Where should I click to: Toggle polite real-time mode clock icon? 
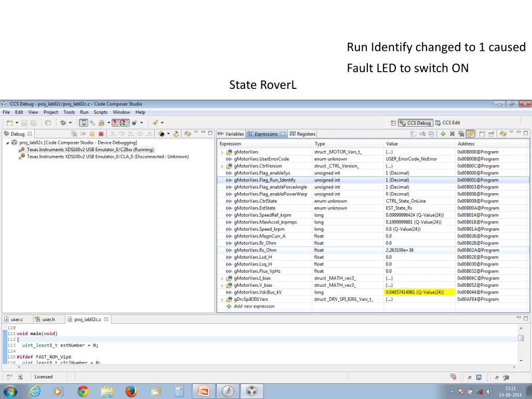click(125, 123)
